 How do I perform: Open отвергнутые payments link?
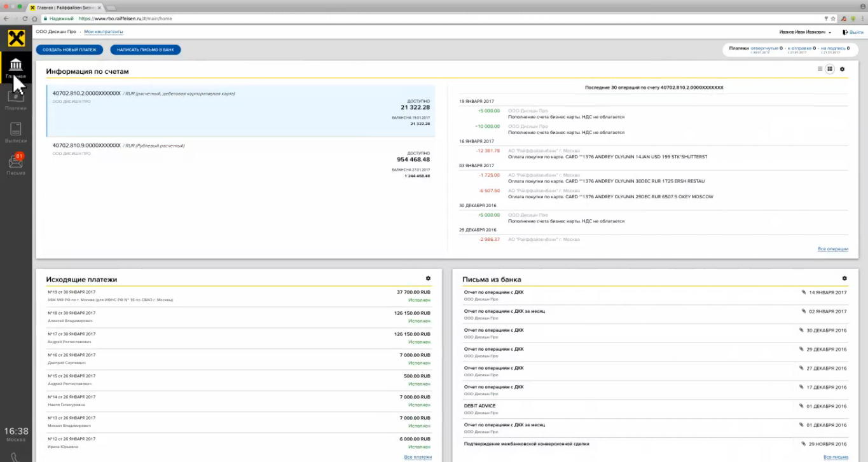[764, 48]
